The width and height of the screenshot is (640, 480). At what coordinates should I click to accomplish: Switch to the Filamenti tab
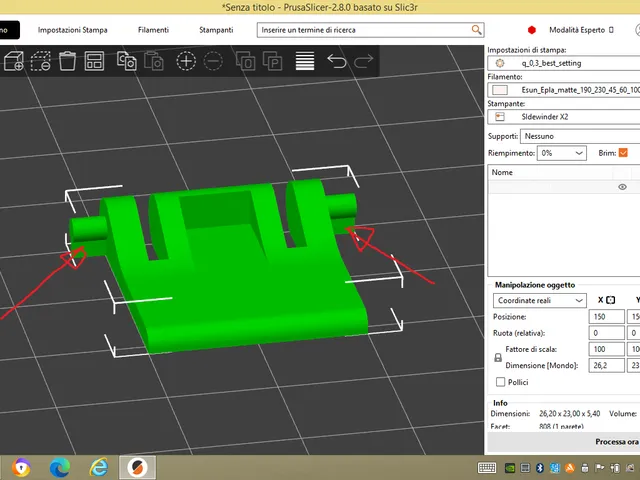click(153, 30)
